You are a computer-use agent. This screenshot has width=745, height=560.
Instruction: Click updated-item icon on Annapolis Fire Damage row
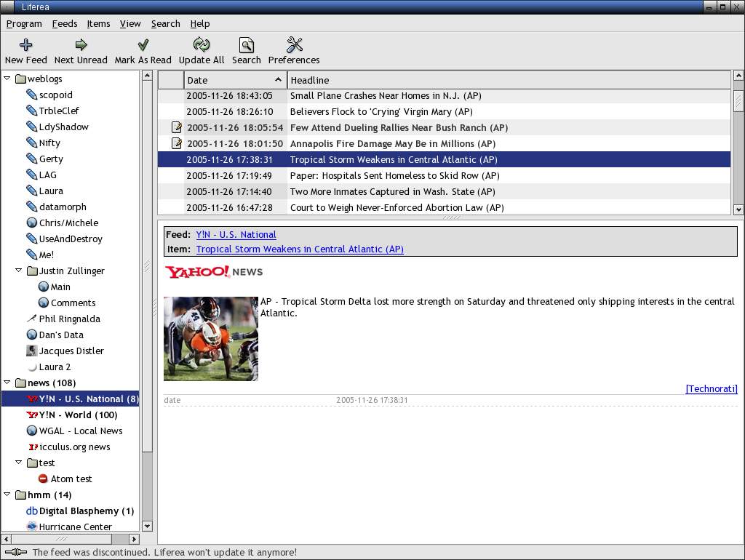click(x=176, y=143)
